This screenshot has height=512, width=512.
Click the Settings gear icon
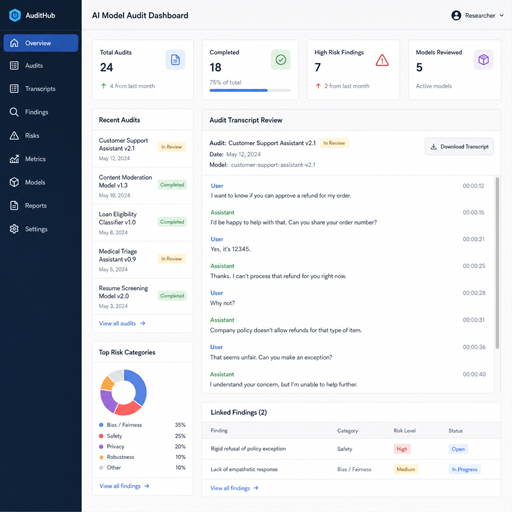(x=14, y=229)
